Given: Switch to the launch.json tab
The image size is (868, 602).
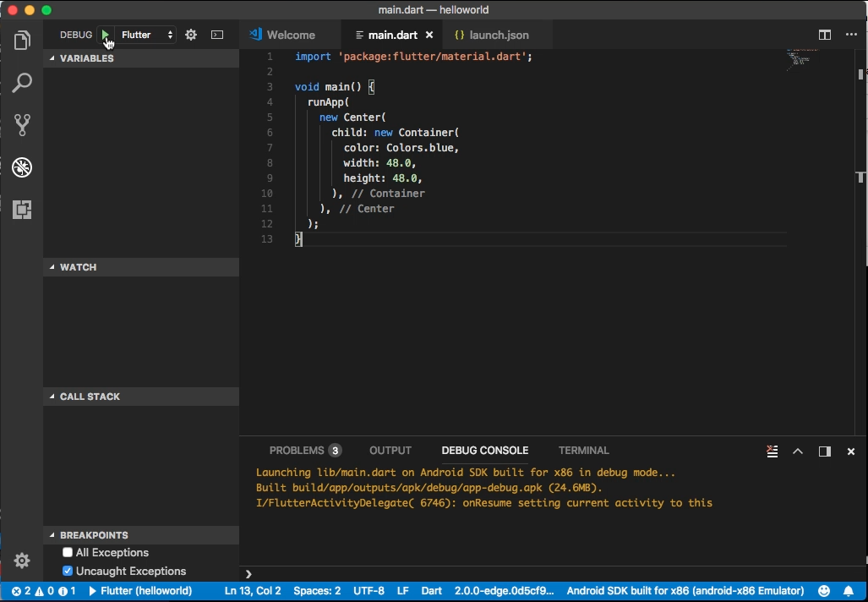Looking at the screenshot, I should pos(498,35).
